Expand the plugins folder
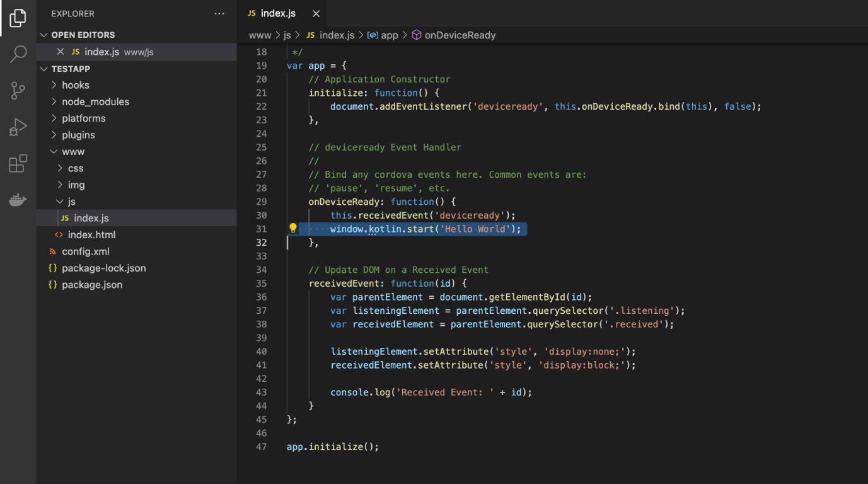The width and height of the screenshot is (868, 484). coord(54,135)
